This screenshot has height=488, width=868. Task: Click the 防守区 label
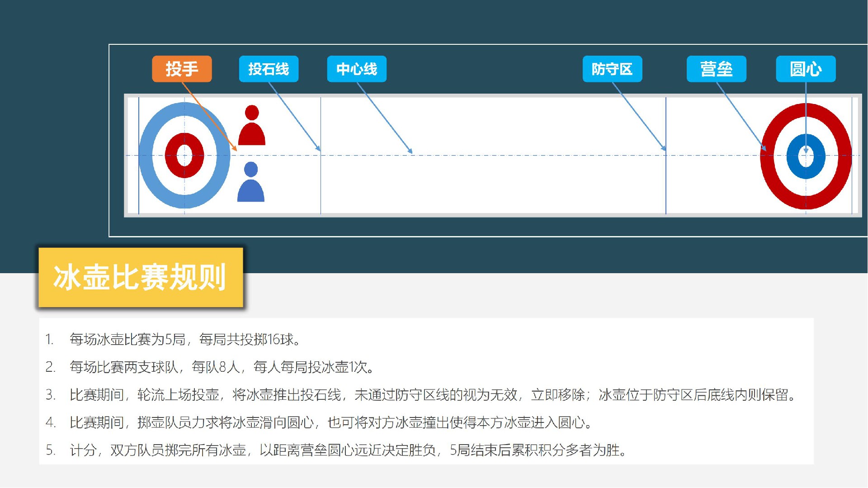click(x=612, y=69)
